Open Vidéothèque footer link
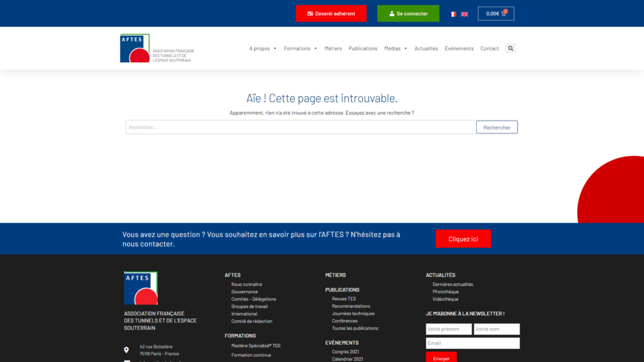The image size is (644, 362). pyautogui.click(x=445, y=299)
